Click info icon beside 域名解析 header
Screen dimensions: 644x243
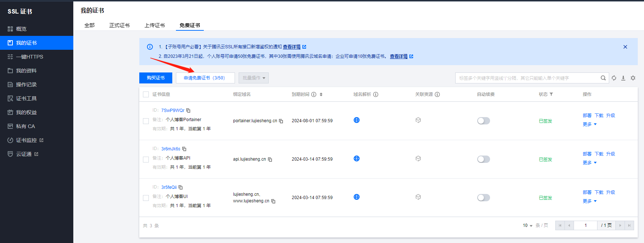point(376,94)
